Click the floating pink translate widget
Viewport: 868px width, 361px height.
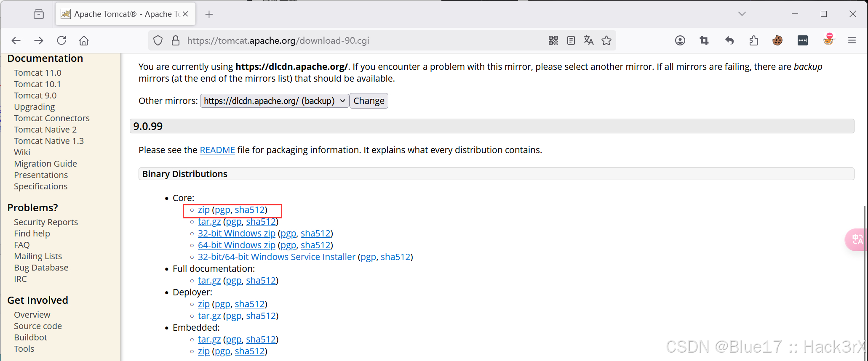[857, 240]
